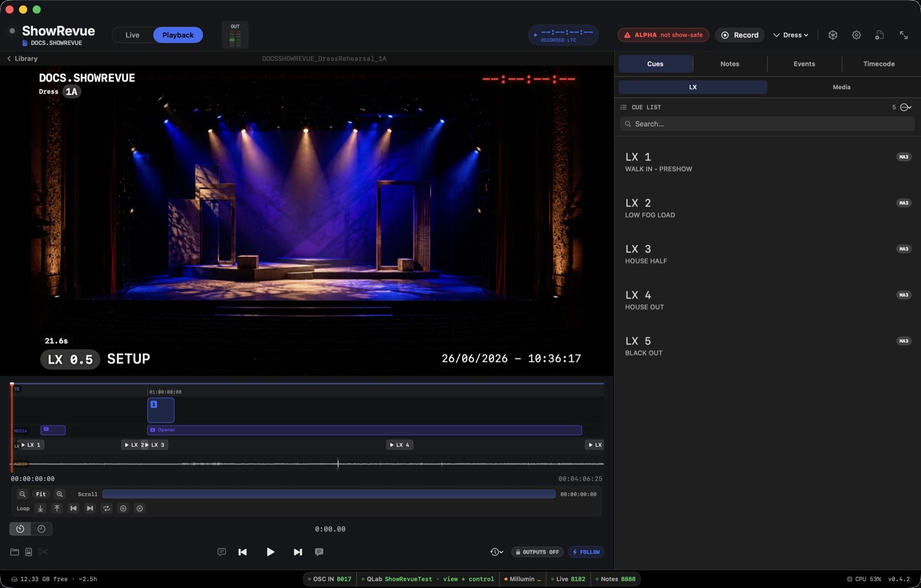Go back to Library

click(22, 58)
